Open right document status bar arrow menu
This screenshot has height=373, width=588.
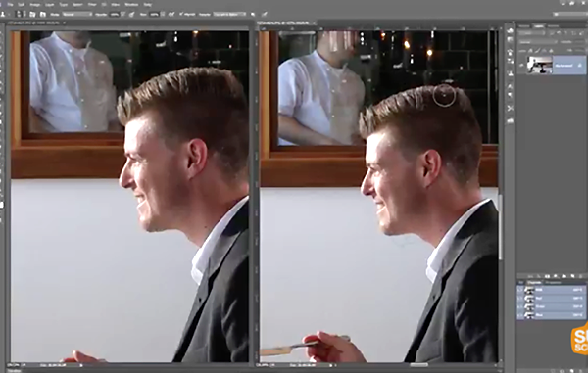click(x=331, y=364)
